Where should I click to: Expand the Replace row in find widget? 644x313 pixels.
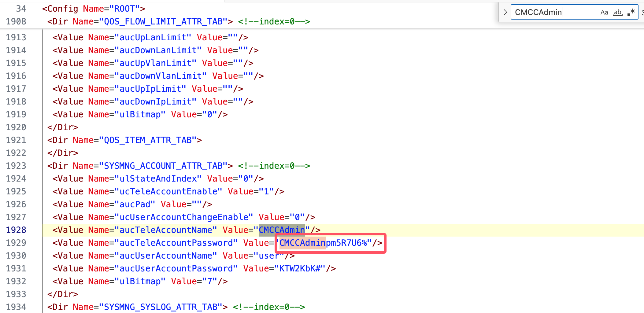(505, 12)
